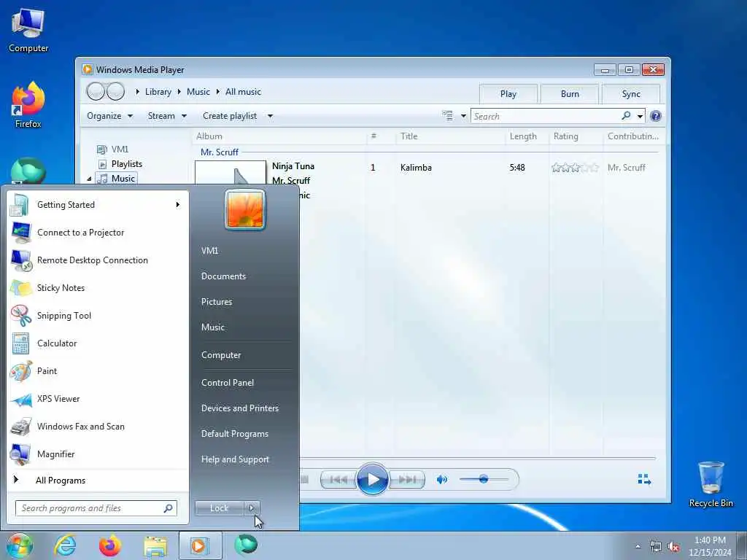Click the user account picture
747x560 pixels.
pyautogui.click(x=245, y=209)
